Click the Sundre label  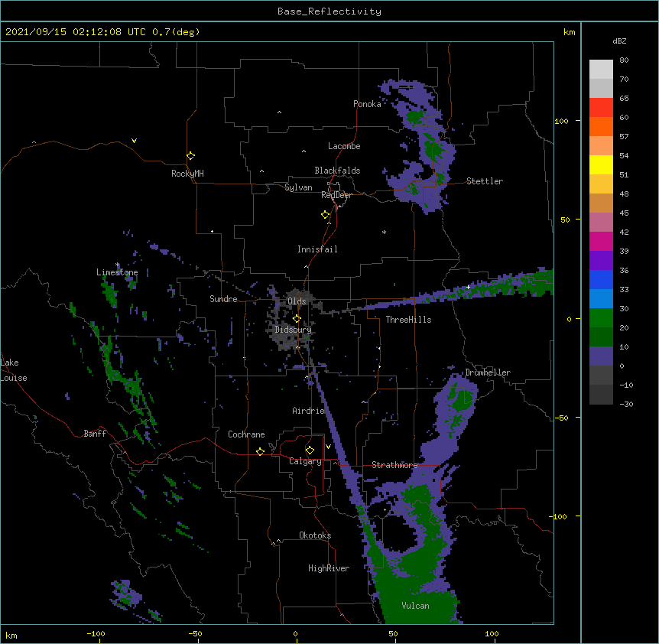click(223, 299)
